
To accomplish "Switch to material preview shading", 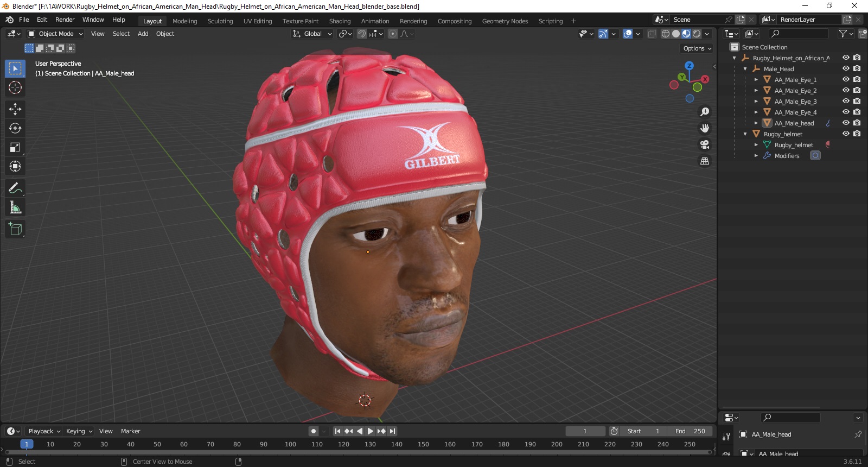I will tap(686, 34).
